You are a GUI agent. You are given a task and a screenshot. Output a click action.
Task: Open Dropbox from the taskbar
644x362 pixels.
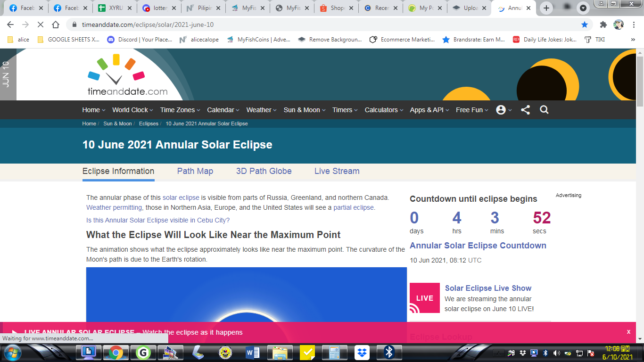point(362,353)
